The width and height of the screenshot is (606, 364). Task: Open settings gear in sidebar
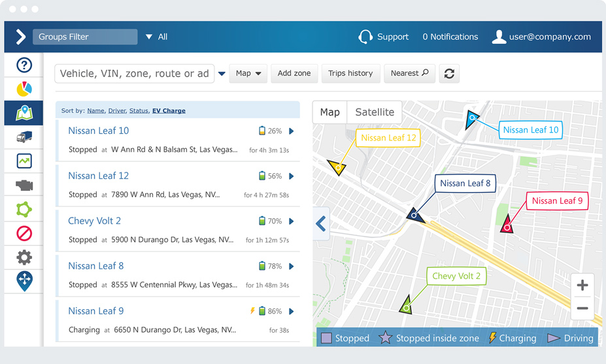pos(24,257)
